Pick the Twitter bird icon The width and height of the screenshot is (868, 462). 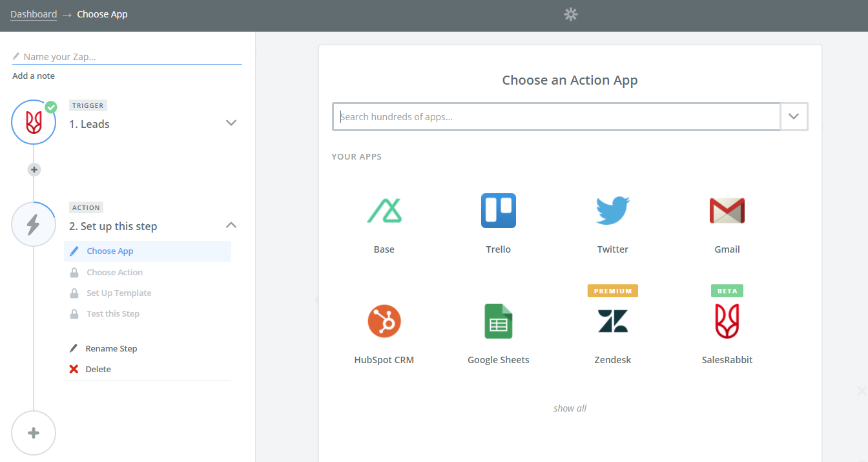click(613, 211)
